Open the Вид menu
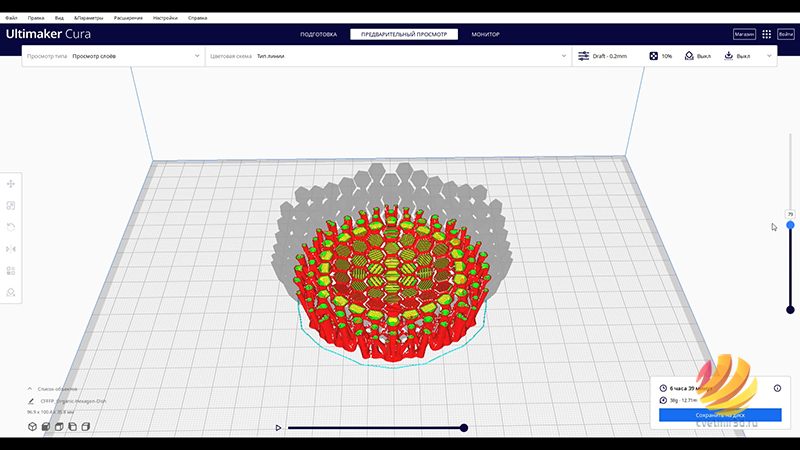 click(x=59, y=18)
